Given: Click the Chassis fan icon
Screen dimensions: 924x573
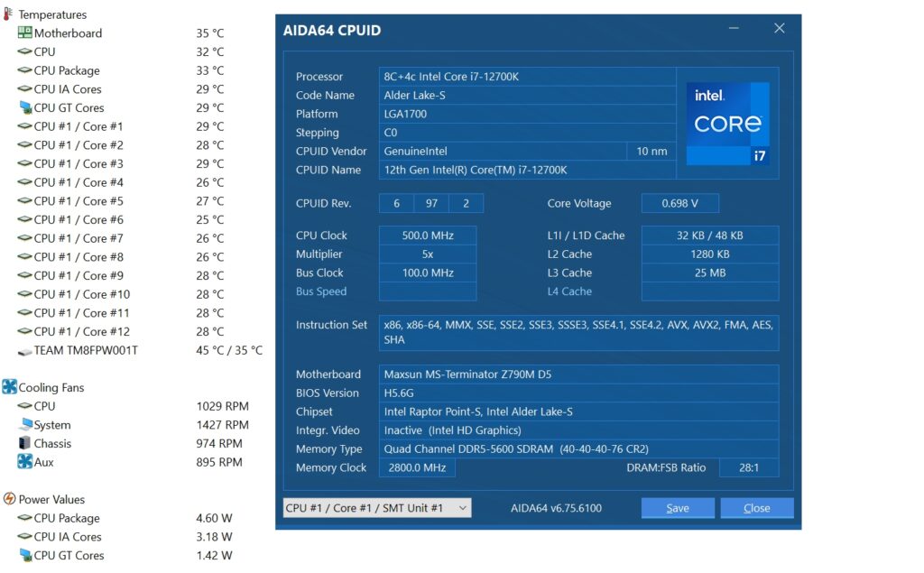Looking at the screenshot, I should [25, 443].
